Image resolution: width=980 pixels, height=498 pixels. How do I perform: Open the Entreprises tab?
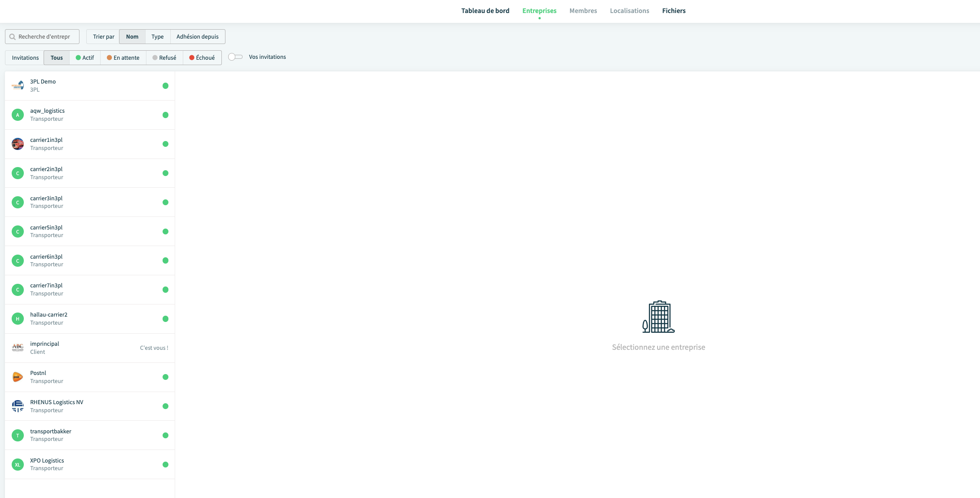tap(539, 11)
